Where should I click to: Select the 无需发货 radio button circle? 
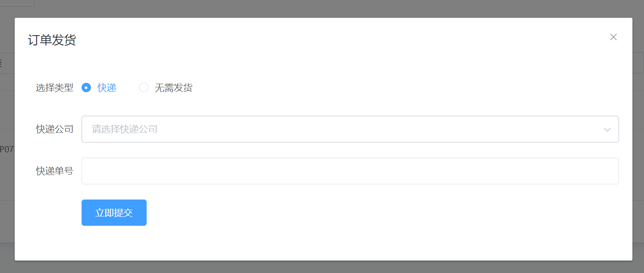click(144, 88)
